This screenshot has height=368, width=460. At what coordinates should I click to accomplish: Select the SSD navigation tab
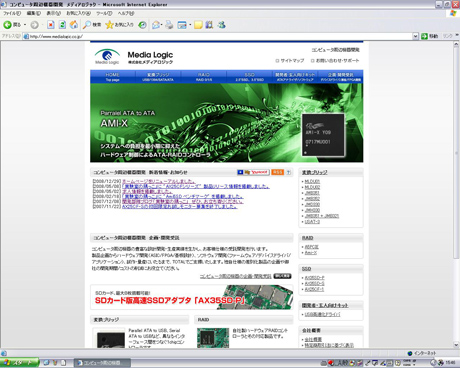pyautogui.click(x=249, y=77)
